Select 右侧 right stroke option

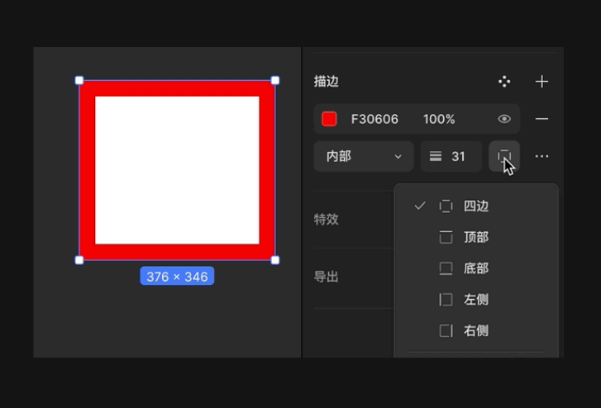point(476,330)
